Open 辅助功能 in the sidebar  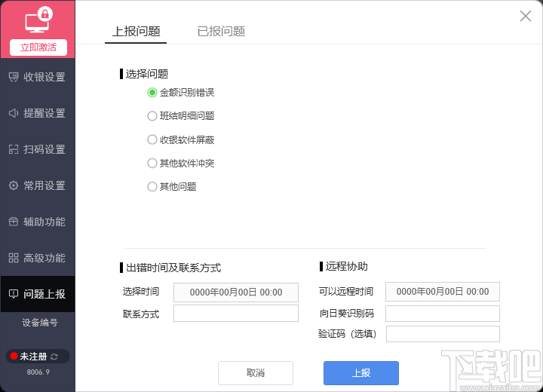(38, 222)
